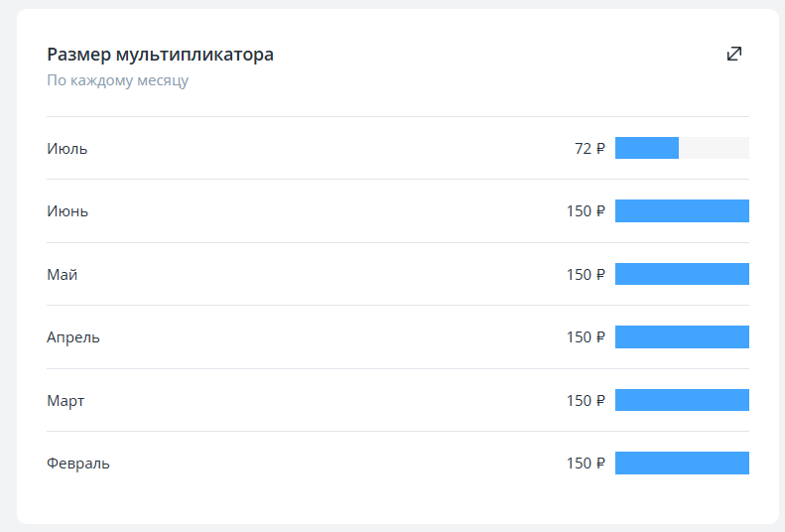Click the 72 ₽ value
This screenshot has height=532, width=785.
click(x=589, y=149)
